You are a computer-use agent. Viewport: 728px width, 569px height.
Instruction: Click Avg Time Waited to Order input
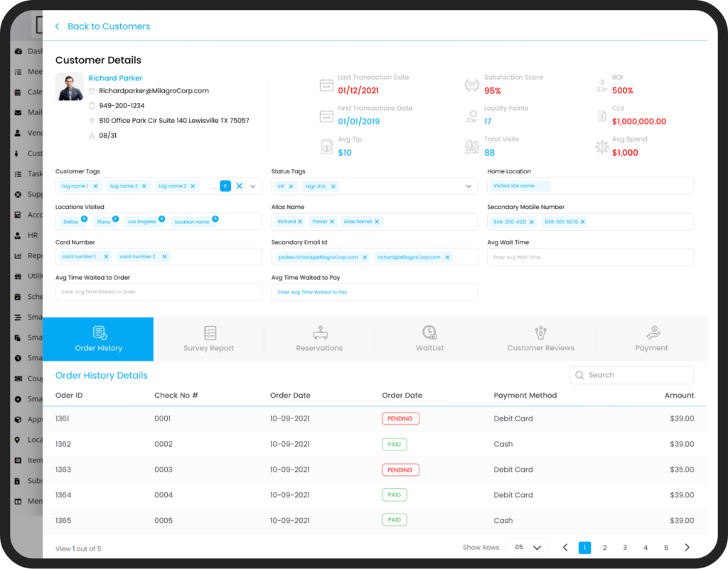159,292
